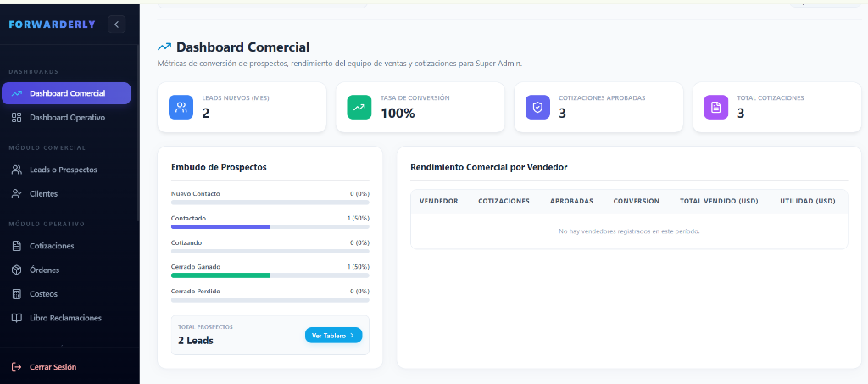Screen dimensions: 868x384
Task: Switch to Dashboard Operativo
Action: coord(66,117)
